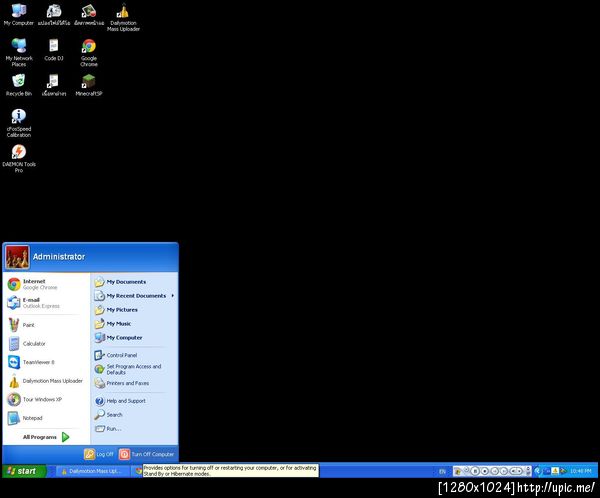Click the yellow cone tray icon
The image size is (600, 498).
(555, 471)
